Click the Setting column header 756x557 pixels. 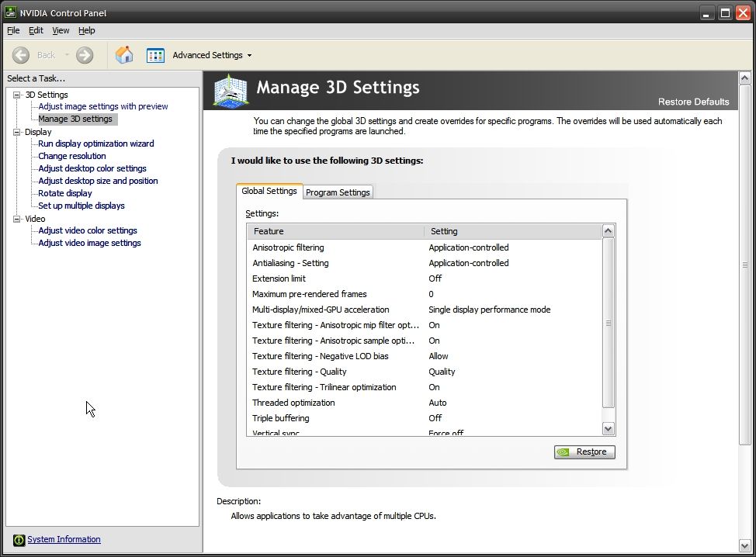click(513, 231)
